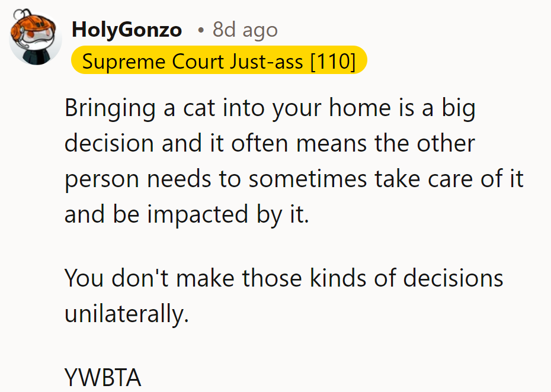Click the dot separator before the timestamp
The image size is (551, 392).
(x=201, y=30)
